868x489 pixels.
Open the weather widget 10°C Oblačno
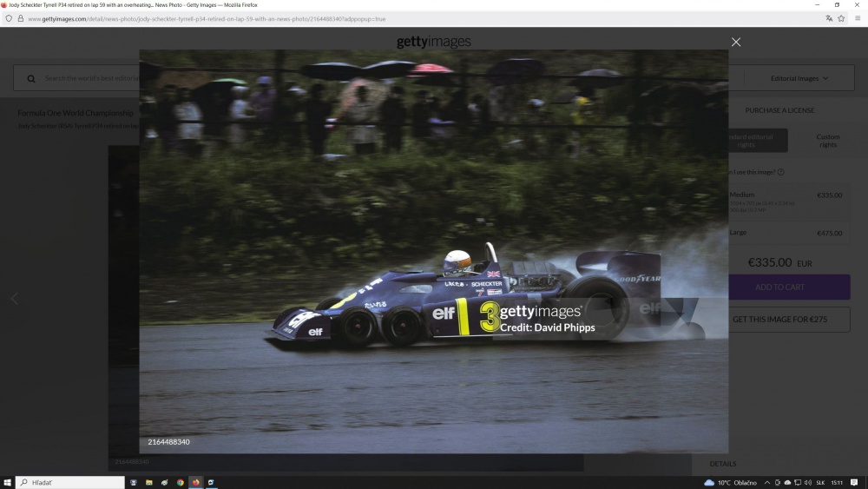coord(730,483)
